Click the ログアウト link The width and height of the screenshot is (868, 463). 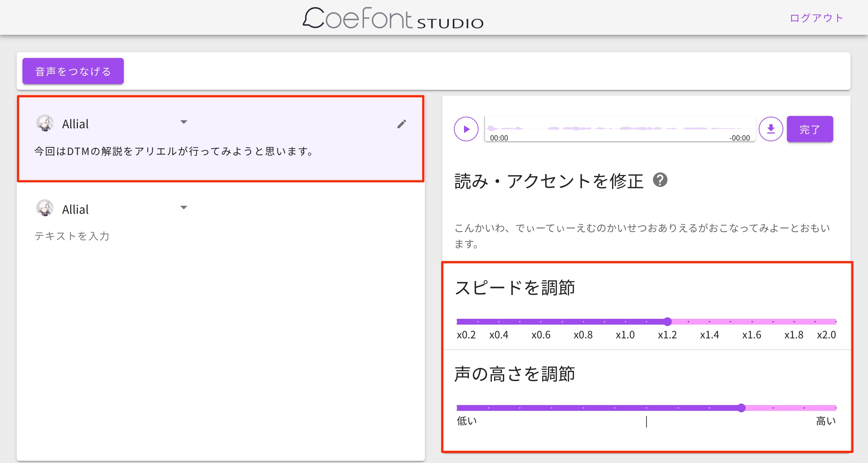817,18
